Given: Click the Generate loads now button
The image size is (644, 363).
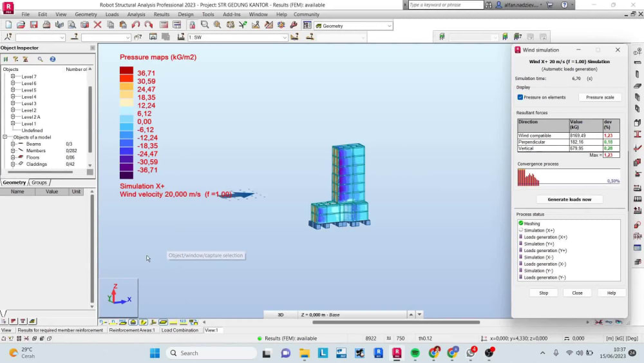Looking at the screenshot, I should pyautogui.click(x=569, y=199).
